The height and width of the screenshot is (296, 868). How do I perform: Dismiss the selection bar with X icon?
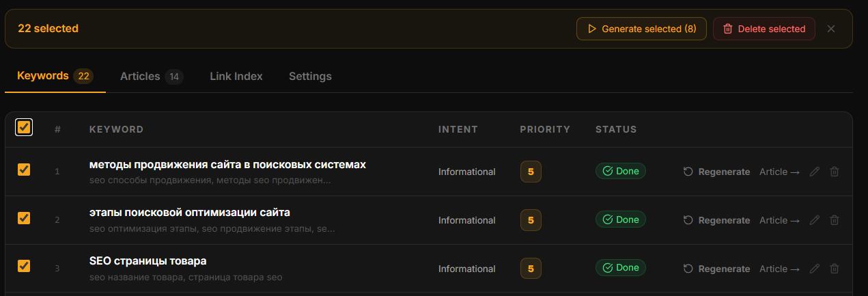point(831,29)
